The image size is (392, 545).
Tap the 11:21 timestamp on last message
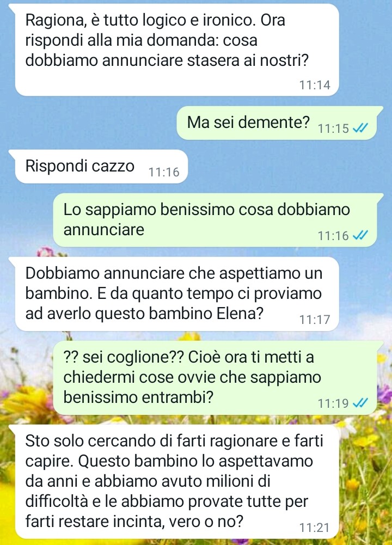314,528
